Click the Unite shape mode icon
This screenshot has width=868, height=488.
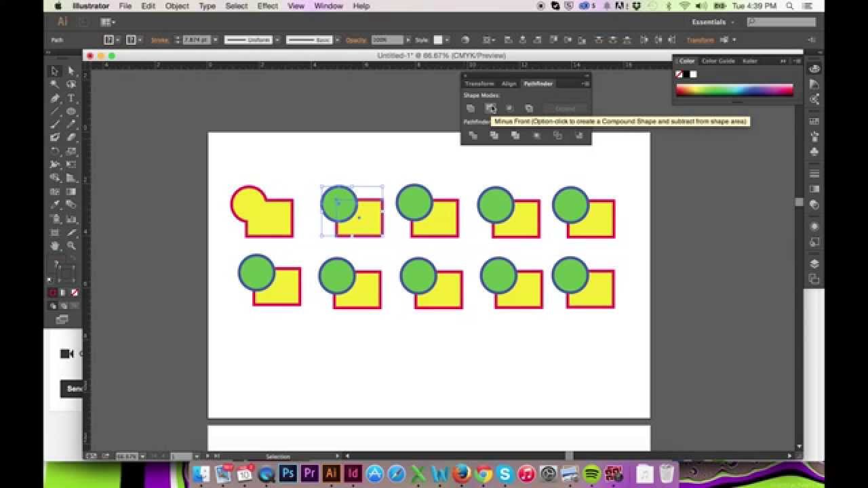click(x=471, y=108)
